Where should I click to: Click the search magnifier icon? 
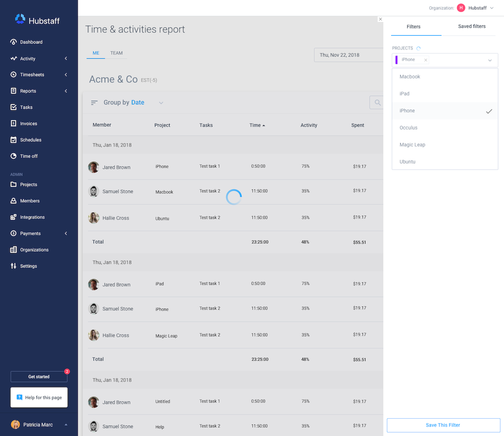click(377, 102)
